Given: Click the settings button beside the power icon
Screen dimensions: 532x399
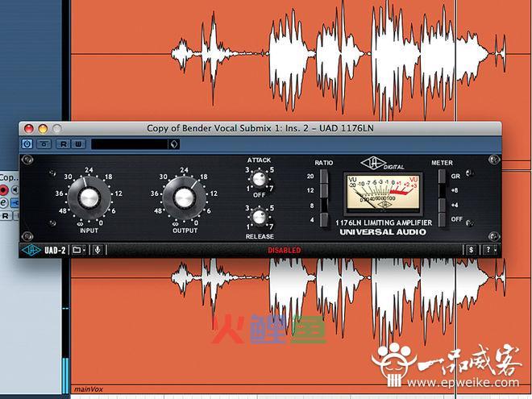Looking at the screenshot, I should pos(44,144).
